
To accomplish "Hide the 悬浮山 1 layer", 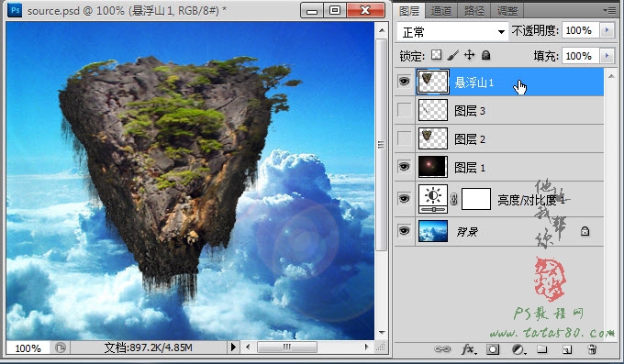I will point(404,82).
